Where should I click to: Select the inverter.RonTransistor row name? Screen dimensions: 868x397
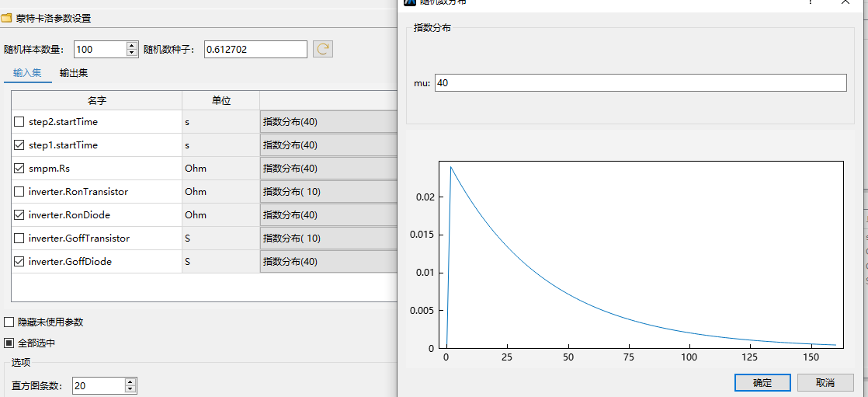click(x=78, y=192)
